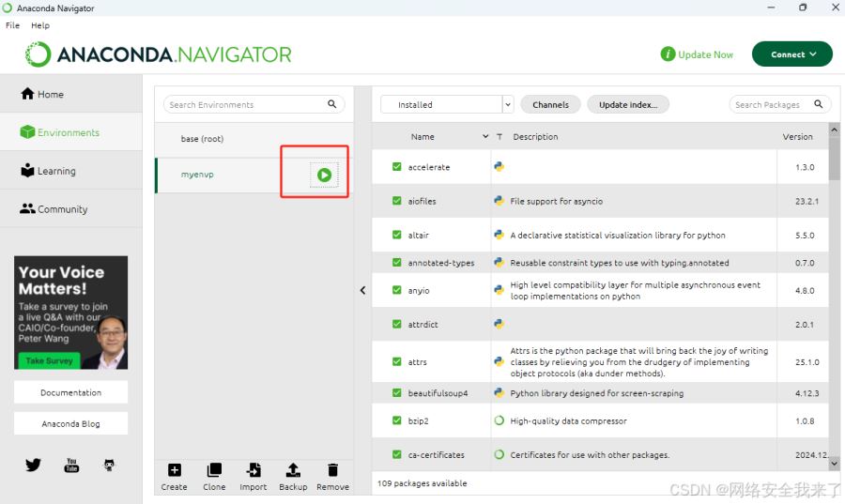Go to the Home tab
This screenshot has height=504, width=845.
71,94
